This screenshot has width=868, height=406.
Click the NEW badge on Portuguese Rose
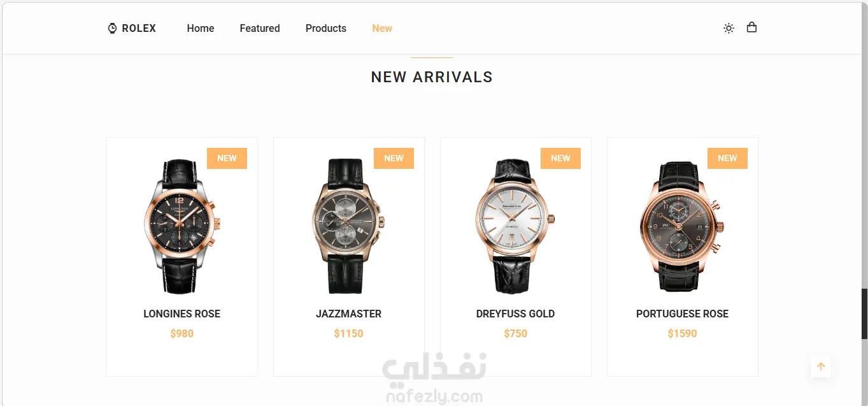727,158
